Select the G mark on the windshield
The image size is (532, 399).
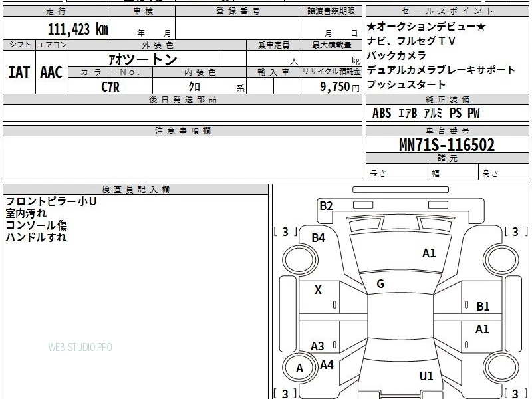[x=380, y=284]
